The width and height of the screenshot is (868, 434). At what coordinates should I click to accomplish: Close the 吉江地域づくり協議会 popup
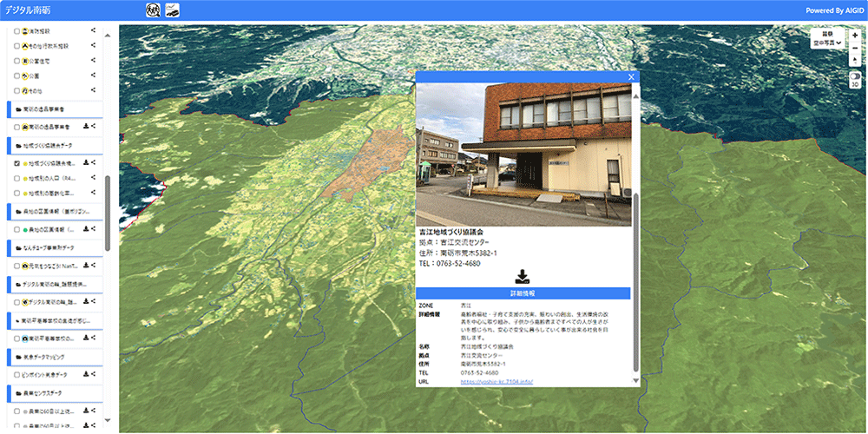631,77
